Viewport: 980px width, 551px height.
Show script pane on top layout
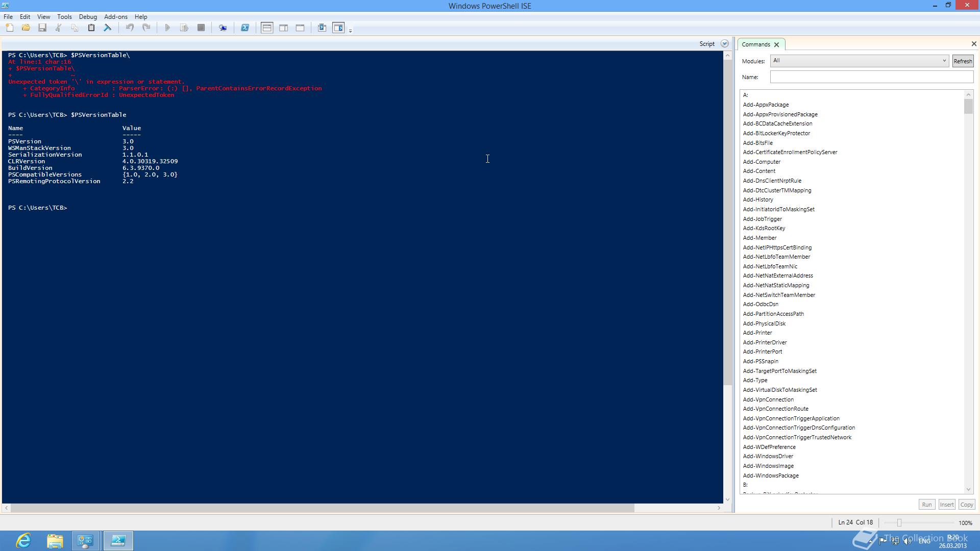267,28
